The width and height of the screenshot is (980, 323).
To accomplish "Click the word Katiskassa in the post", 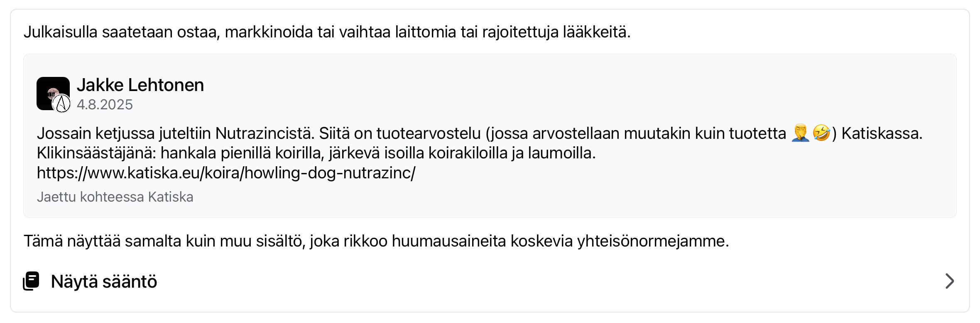I will point(881,133).
